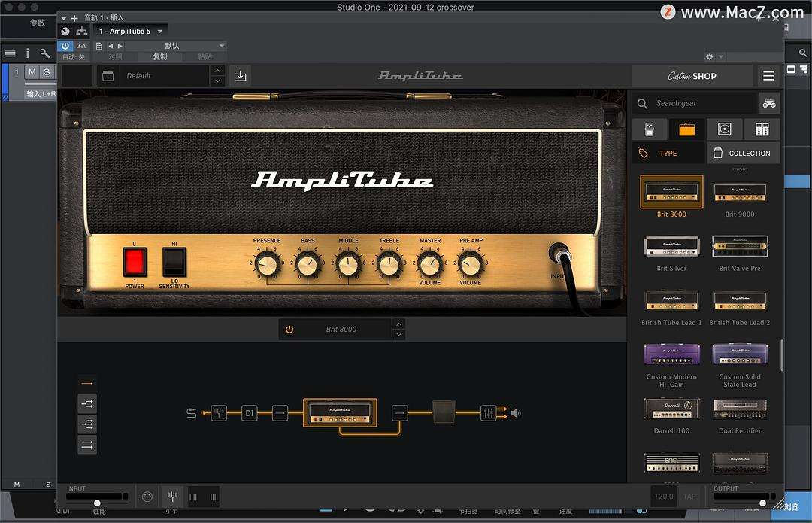Screen dimensions: 812x523
Task: Select the tuner block in signal chain
Action: [x=219, y=413]
